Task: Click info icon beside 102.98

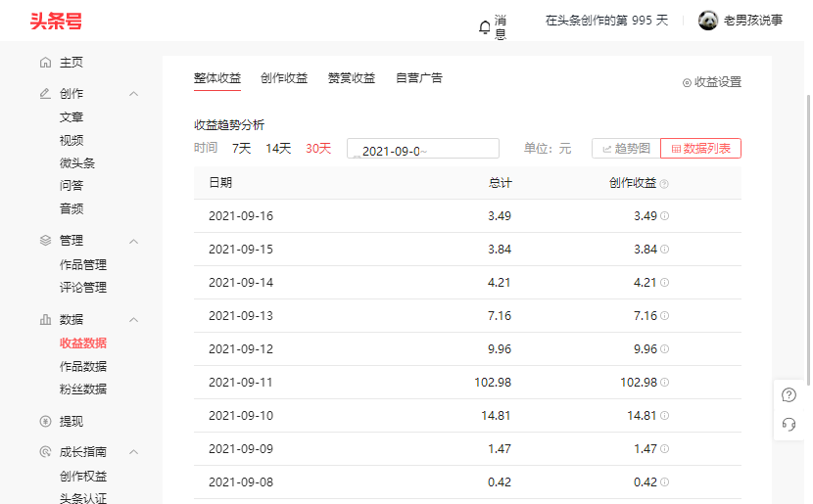Action: 665,383
